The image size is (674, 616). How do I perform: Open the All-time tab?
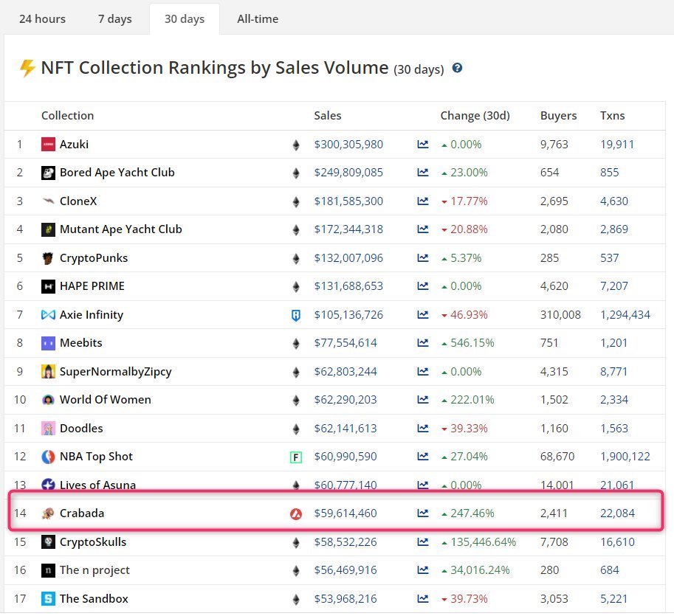tap(258, 19)
